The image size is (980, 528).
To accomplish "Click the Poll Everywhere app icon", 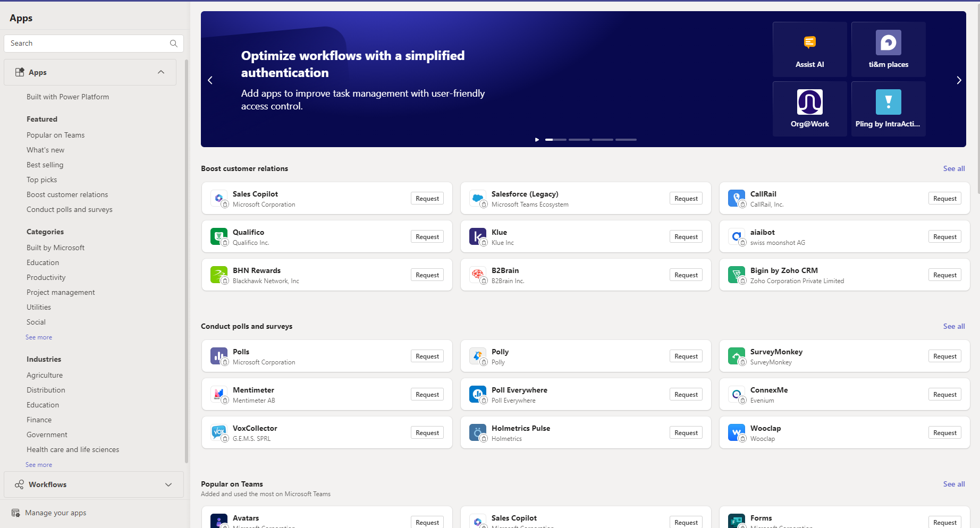I will [x=478, y=394].
